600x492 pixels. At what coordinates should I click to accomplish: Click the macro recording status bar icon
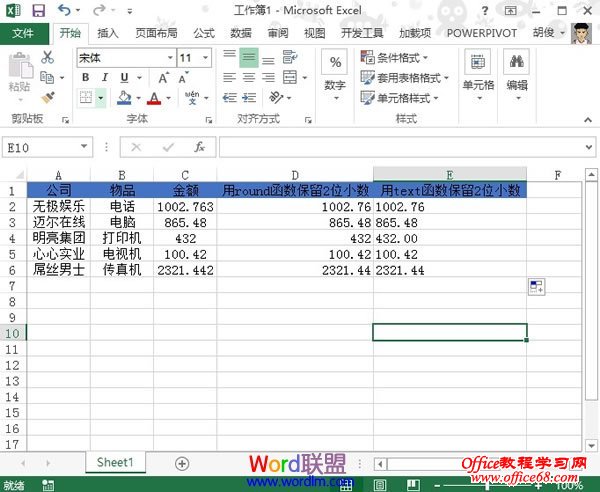click(x=48, y=485)
